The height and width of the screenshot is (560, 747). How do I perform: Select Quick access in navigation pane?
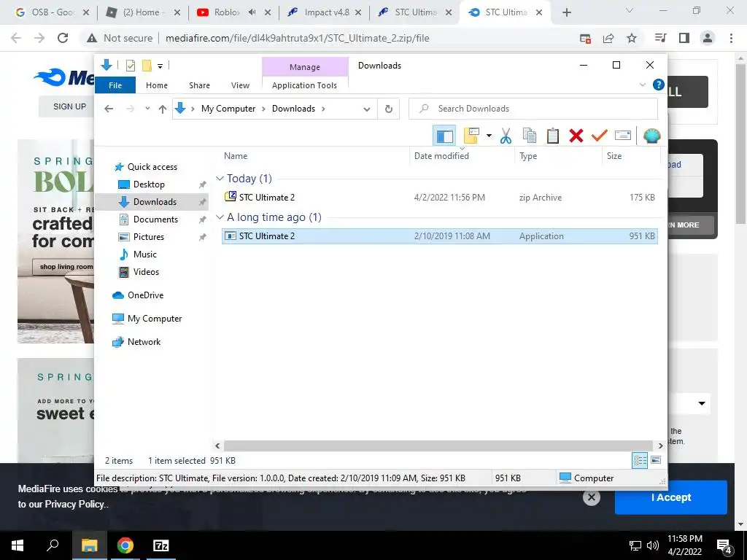pyautogui.click(x=152, y=167)
